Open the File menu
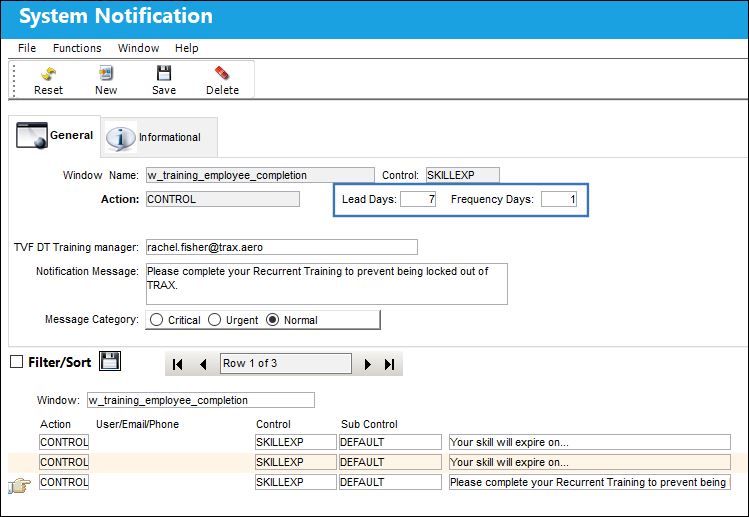Screen dimensions: 749x517 click(27, 48)
